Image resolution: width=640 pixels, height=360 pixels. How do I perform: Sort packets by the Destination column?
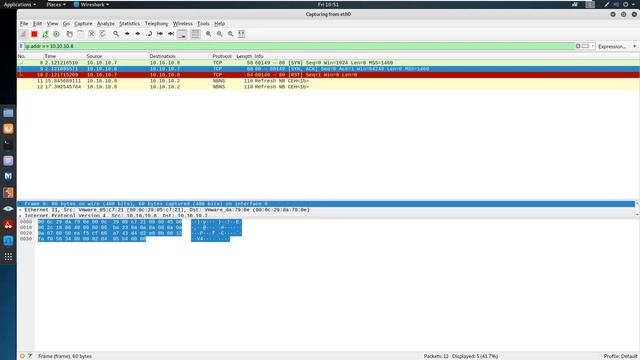click(x=162, y=56)
